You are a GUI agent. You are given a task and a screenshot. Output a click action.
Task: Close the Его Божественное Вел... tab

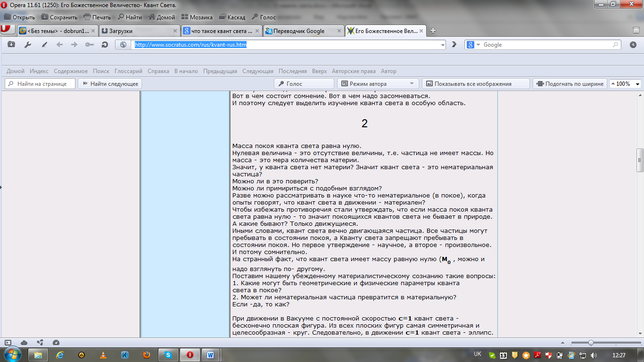[x=421, y=31]
